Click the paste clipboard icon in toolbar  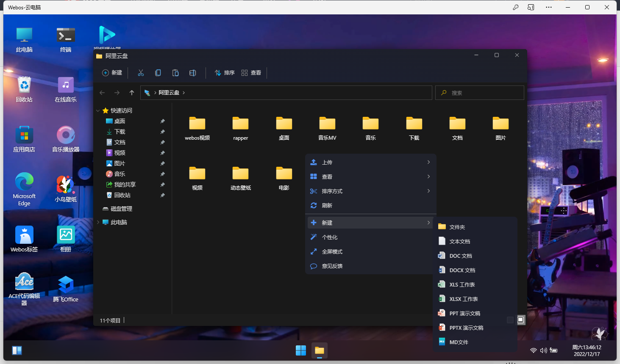175,73
